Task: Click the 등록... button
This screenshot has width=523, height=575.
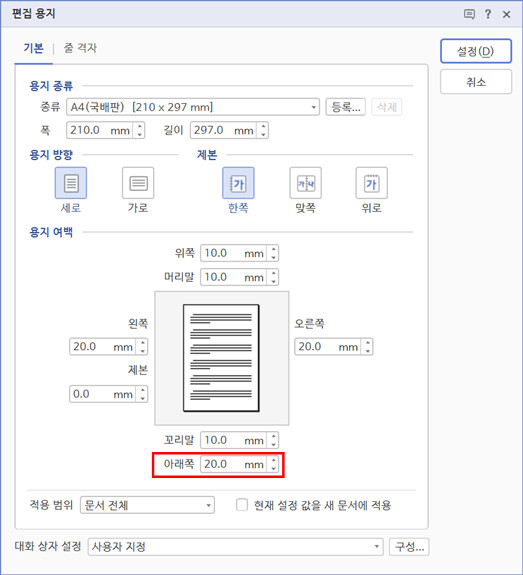Action: point(345,107)
